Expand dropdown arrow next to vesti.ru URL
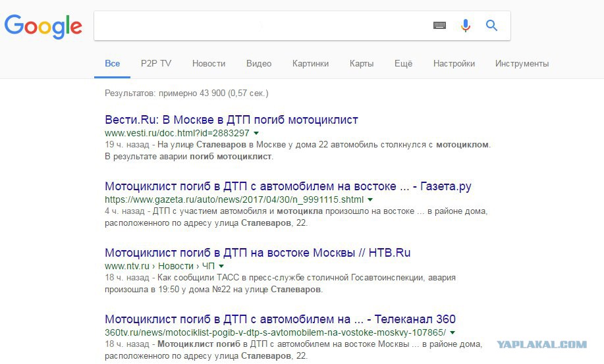The image size is (604, 364). pyautogui.click(x=256, y=133)
